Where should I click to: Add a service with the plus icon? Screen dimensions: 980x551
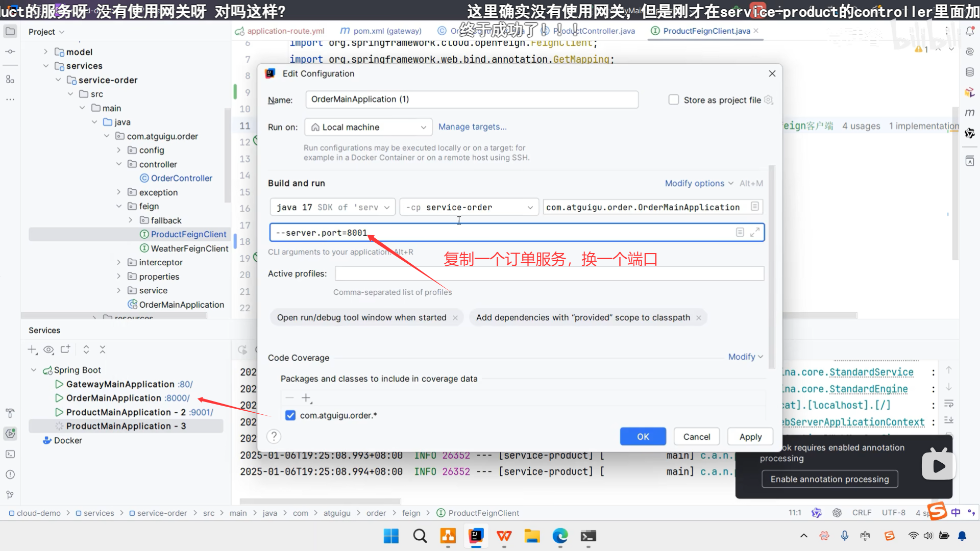pyautogui.click(x=32, y=350)
